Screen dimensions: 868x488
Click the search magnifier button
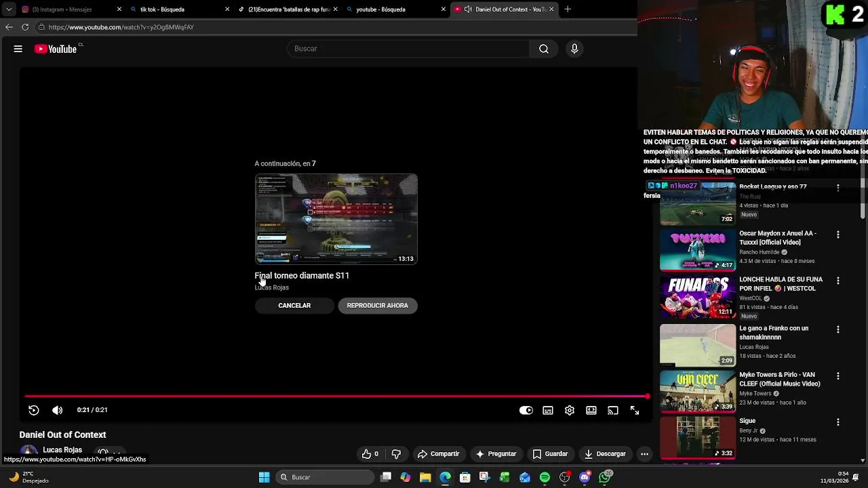point(544,49)
